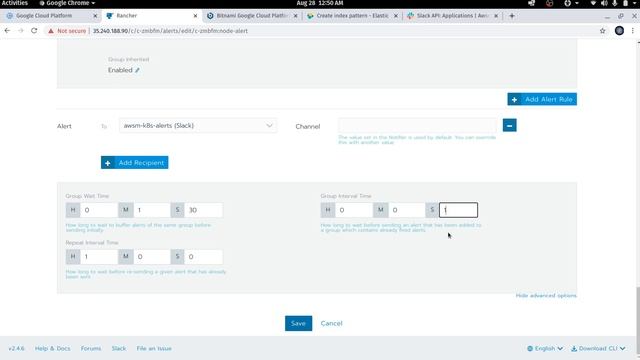The image size is (640, 360).
Task: Open the Google Chrome app menu
Action: pos(67,3)
